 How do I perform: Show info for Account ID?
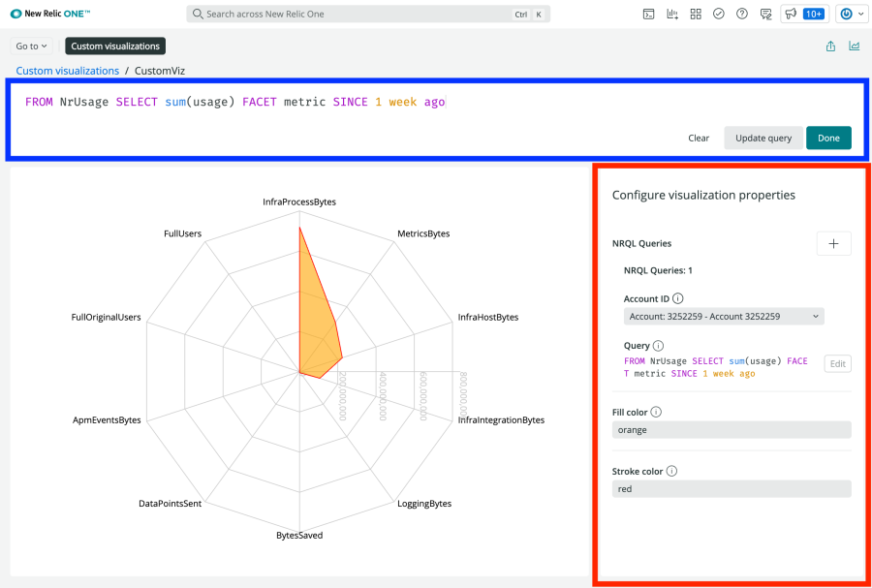[x=678, y=299]
